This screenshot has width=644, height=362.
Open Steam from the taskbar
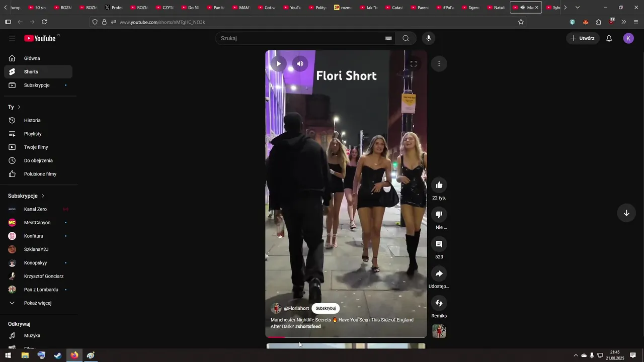(x=58, y=355)
